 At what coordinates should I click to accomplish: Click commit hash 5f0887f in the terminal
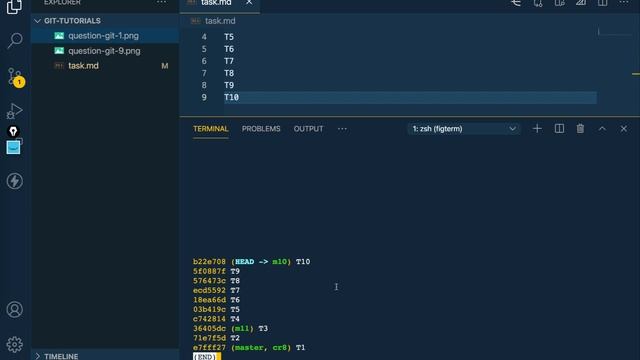(x=209, y=271)
